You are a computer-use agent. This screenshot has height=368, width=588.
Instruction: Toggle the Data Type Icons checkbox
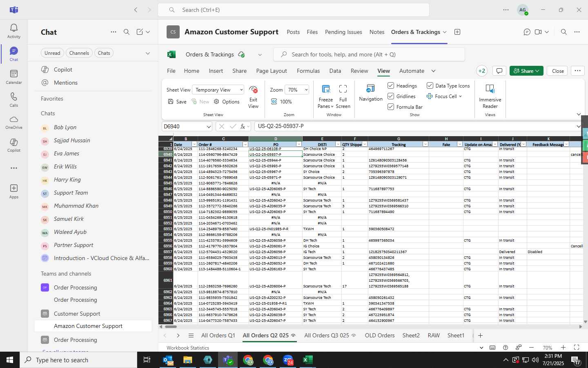click(x=430, y=85)
